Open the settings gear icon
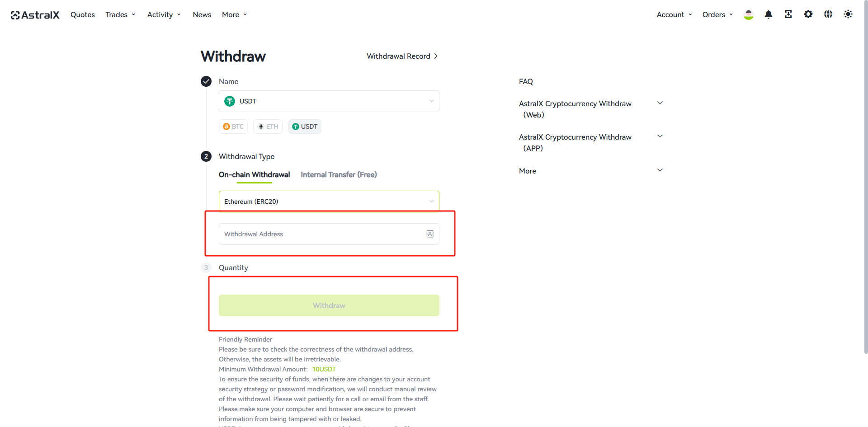This screenshot has height=427, width=868. tap(808, 14)
